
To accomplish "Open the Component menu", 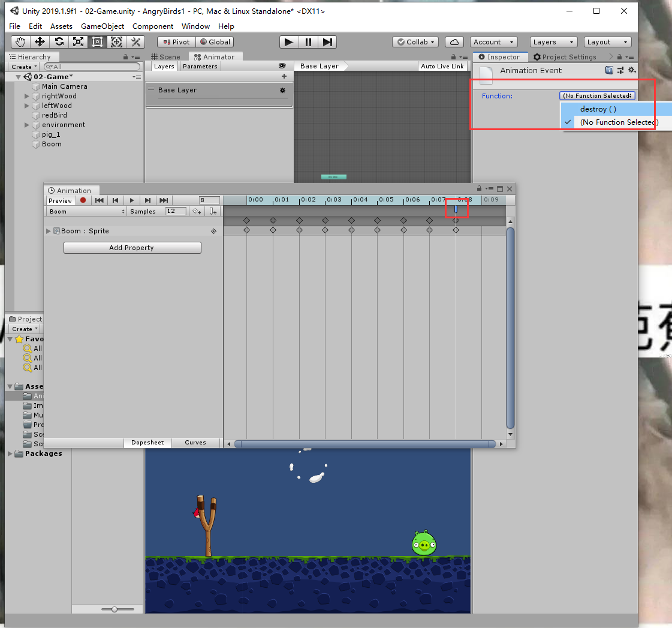I will pyautogui.click(x=153, y=26).
